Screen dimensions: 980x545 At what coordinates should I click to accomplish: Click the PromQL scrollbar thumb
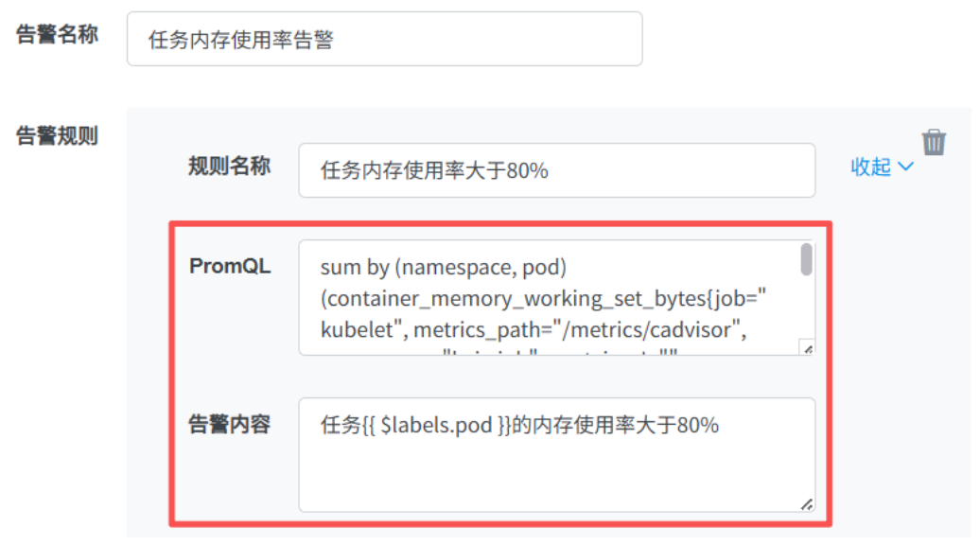click(806, 259)
